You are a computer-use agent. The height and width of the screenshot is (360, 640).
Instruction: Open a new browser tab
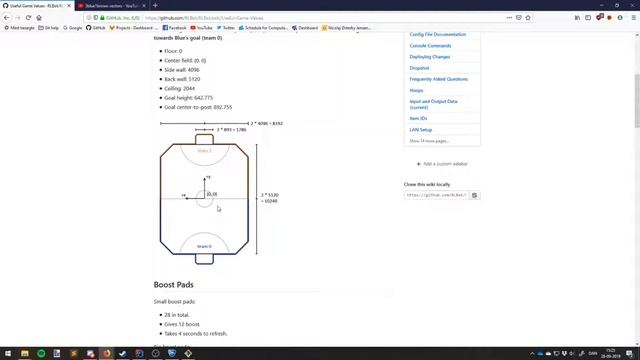pyautogui.click(x=155, y=6)
